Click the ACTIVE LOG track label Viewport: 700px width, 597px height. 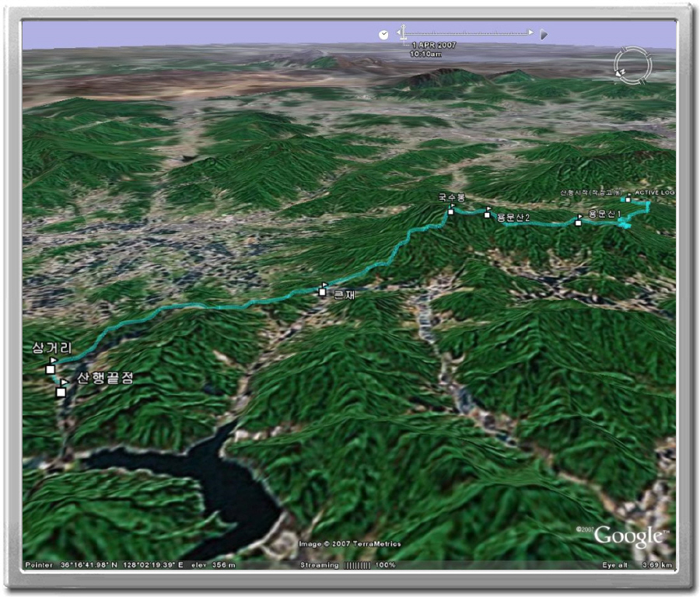click(x=654, y=192)
